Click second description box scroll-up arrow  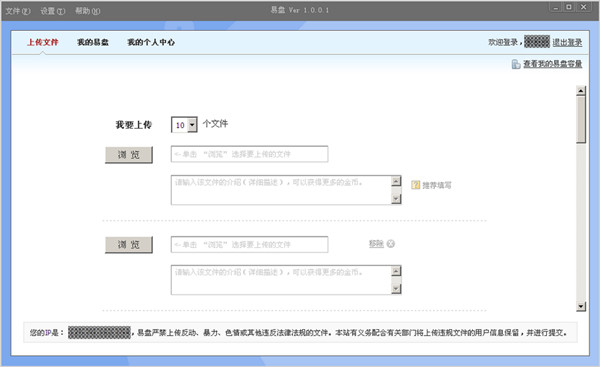click(396, 271)
